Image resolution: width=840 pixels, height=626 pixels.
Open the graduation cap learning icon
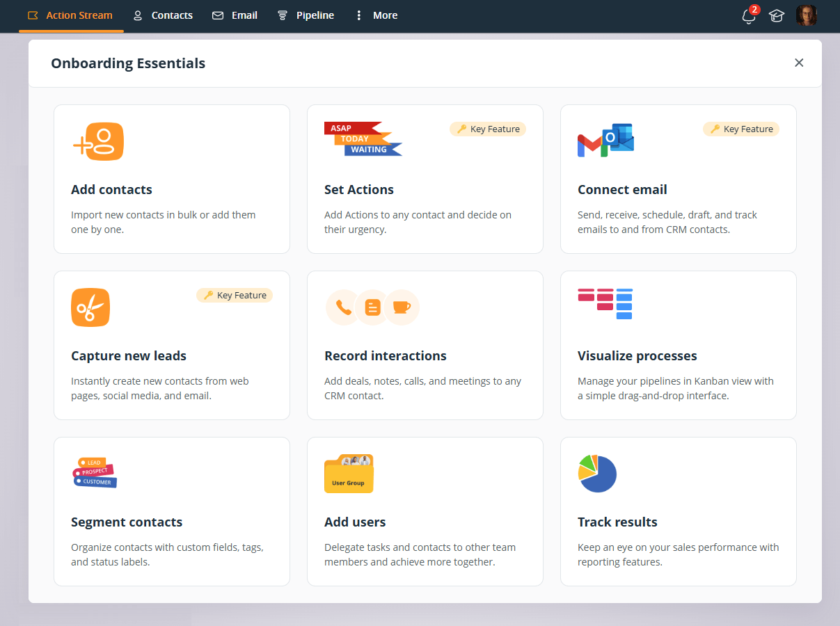pyautogui.click(x=777, y=16)
